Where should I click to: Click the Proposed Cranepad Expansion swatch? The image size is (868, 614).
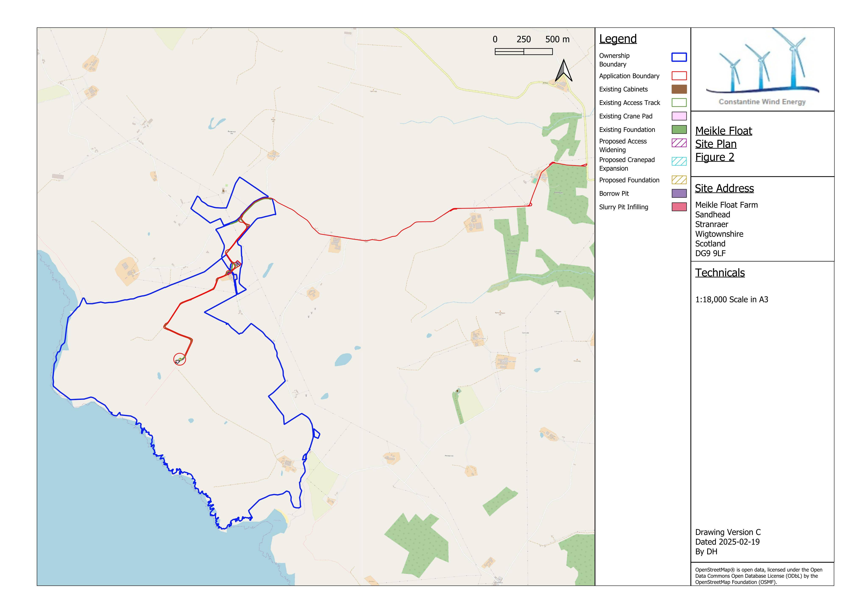pyautogui.click(x=679, y=162)
